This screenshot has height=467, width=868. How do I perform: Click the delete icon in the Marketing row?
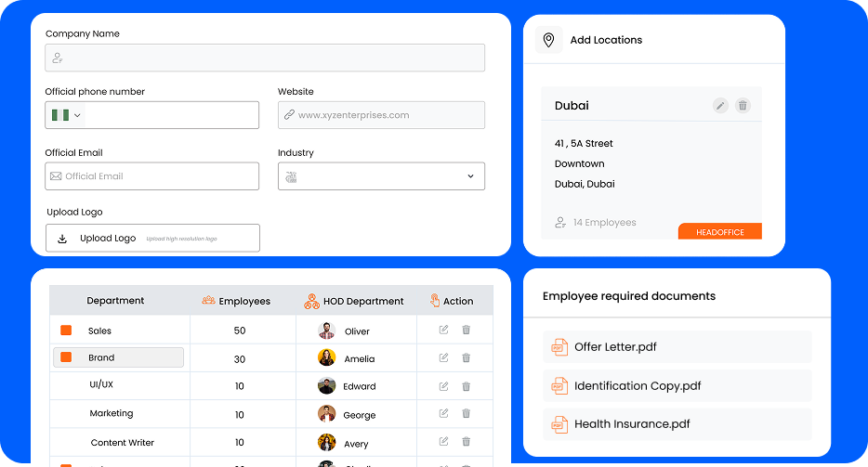[x=467, y=413]
